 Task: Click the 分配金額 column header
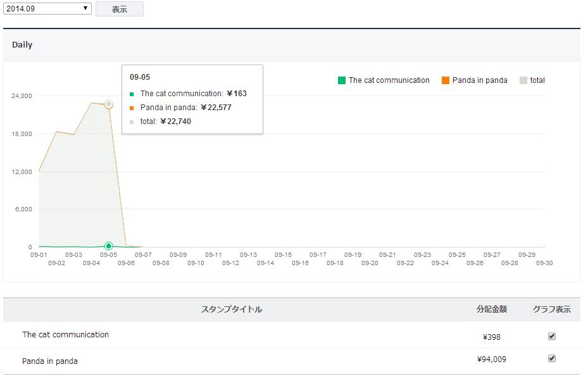pos(492,309)
